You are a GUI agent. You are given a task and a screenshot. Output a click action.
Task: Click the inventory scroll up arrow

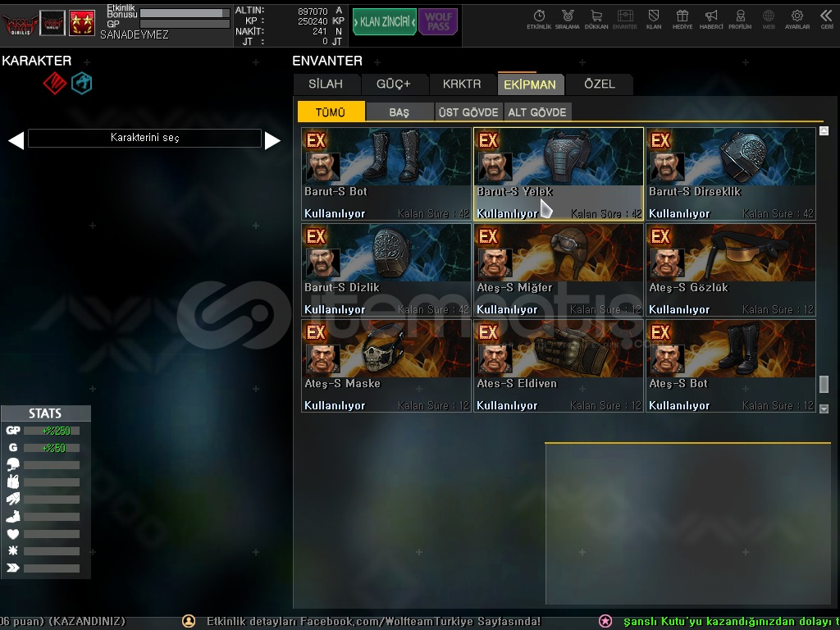[x=824, y=130]
